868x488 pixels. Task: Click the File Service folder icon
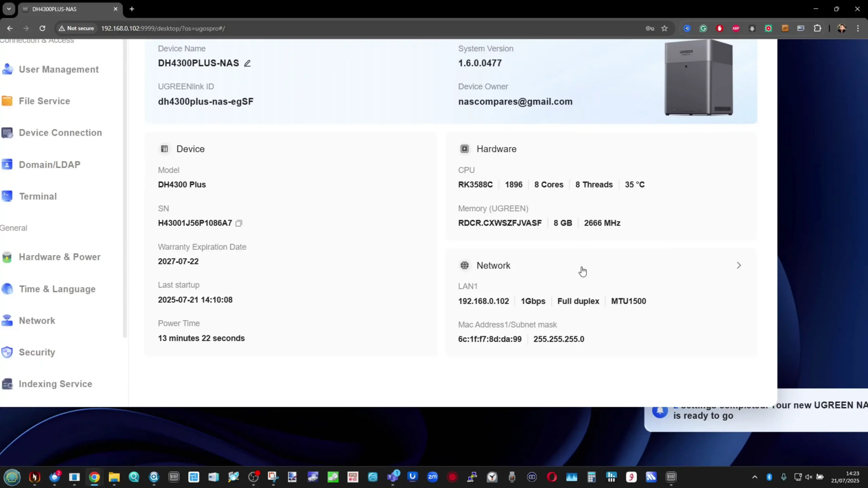[x=7, y=101]
